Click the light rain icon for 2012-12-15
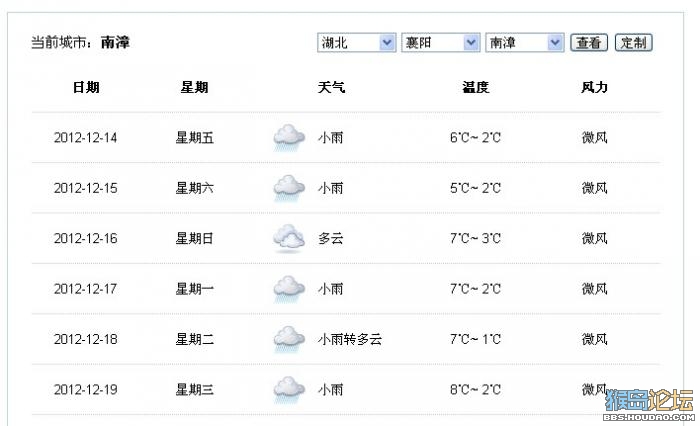 click(x=289, y=188)
